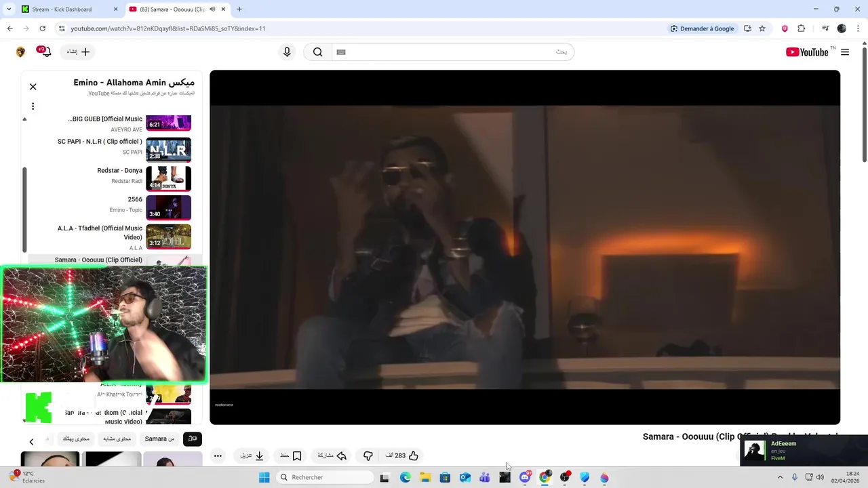Mute the Samara YouTube tab audio
868x488 pixels.
coord(212,9)
